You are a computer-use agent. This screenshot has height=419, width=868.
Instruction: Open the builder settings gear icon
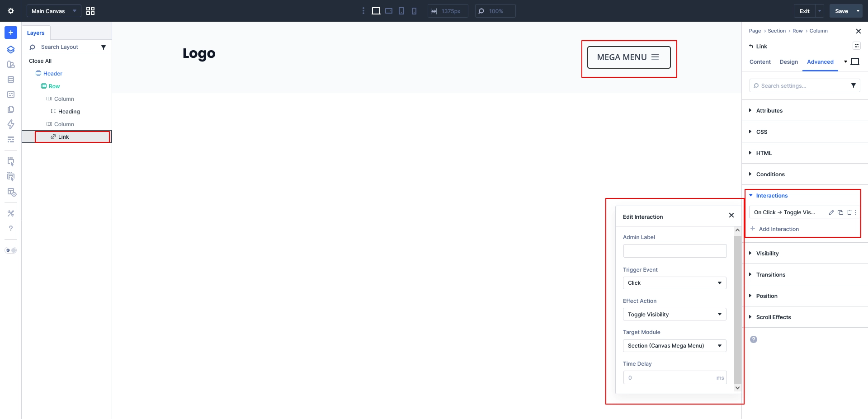coord(11,11)
